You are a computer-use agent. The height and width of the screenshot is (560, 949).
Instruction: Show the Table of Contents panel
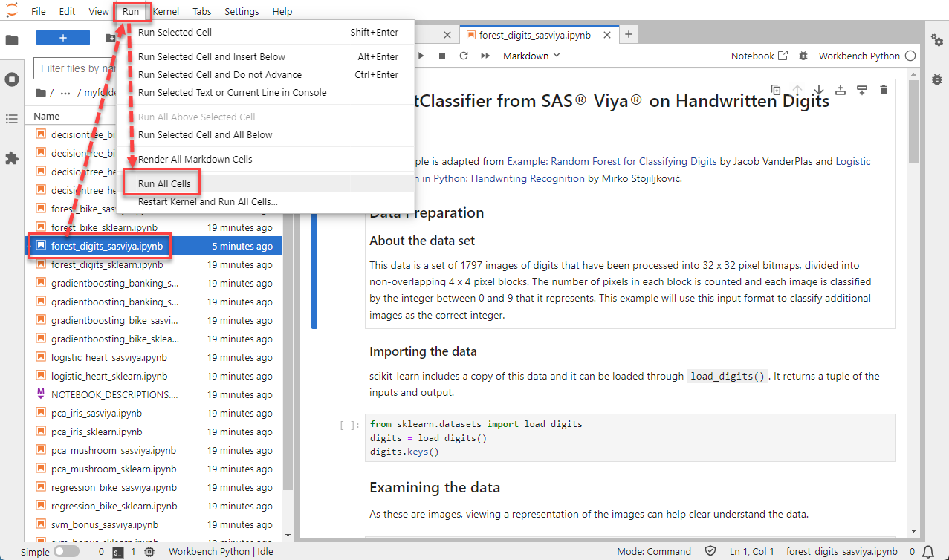12,119
